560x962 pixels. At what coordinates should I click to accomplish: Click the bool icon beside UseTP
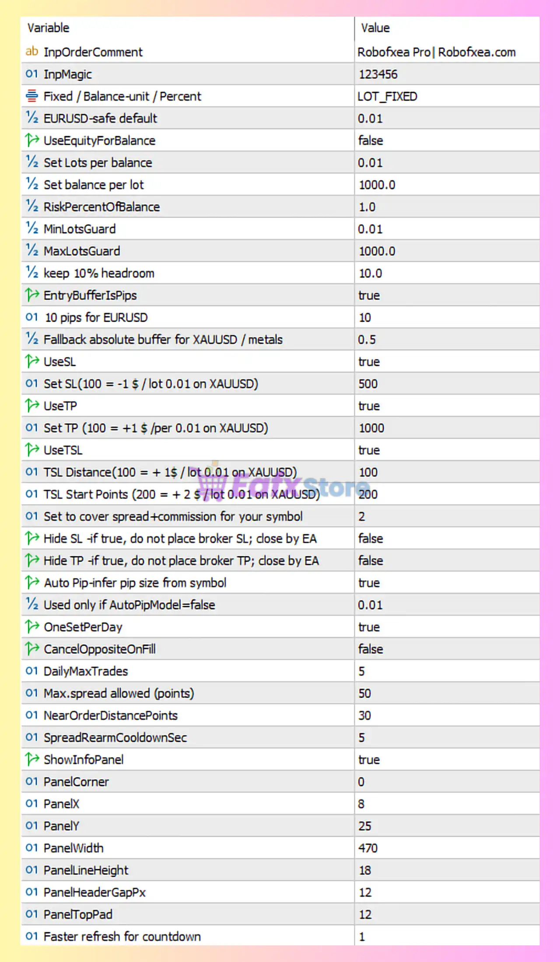(31, 405)
